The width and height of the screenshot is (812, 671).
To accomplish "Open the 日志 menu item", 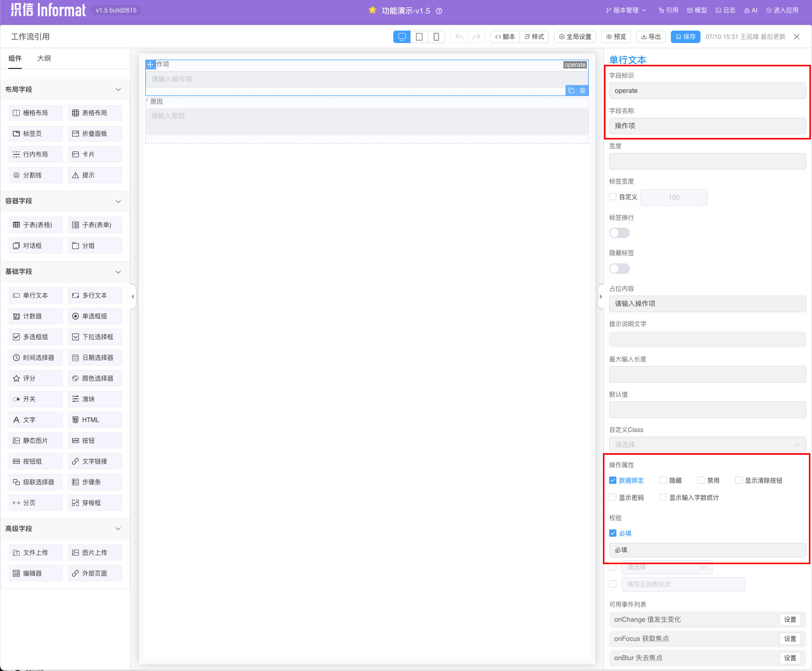I will click(x=725, y=10).
